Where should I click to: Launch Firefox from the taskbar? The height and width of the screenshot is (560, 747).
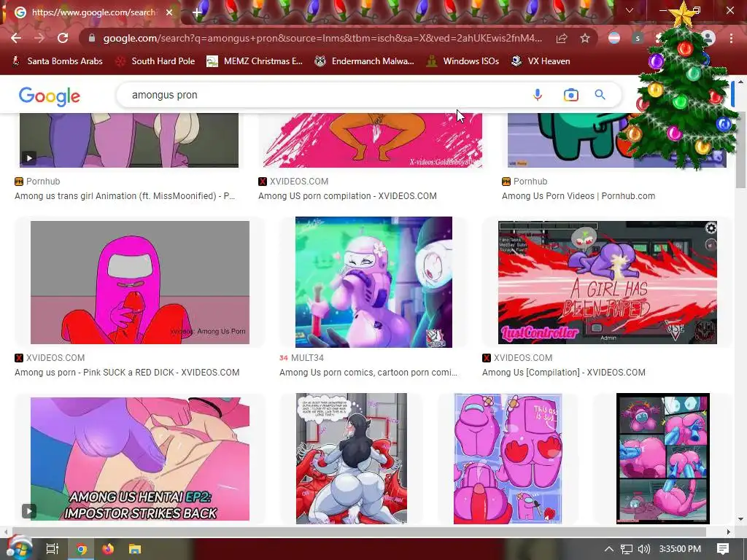tap(108, 549)
